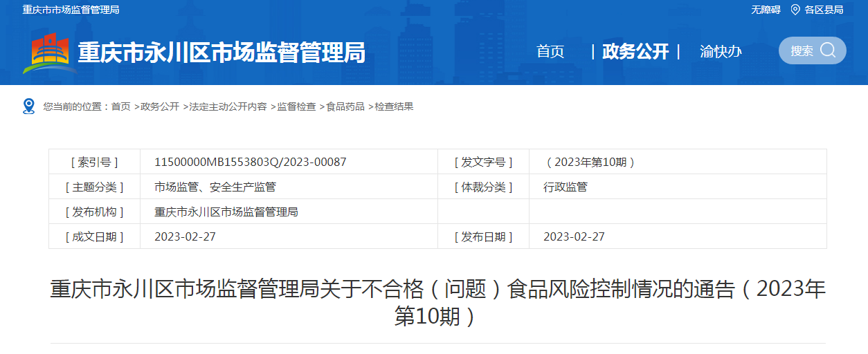Click the （2023年第10期） value cell
Screen dimensions: 868x354
[678, 162]
